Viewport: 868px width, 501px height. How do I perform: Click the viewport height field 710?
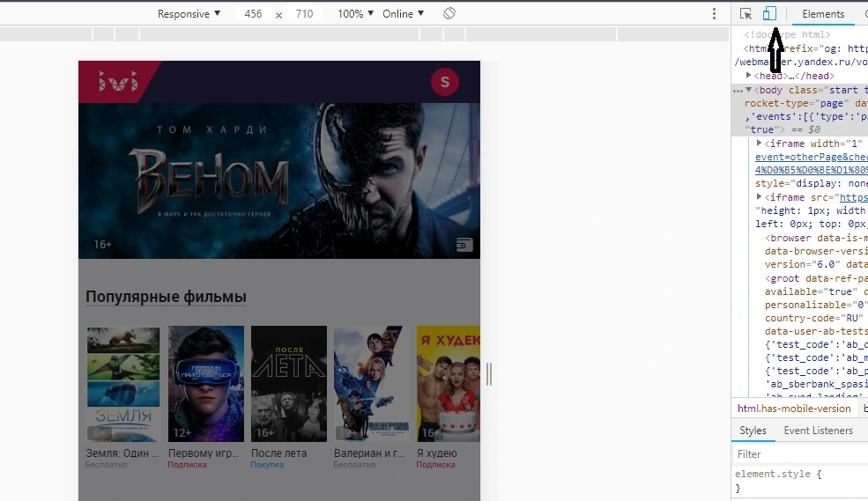[x=304, y=14]
